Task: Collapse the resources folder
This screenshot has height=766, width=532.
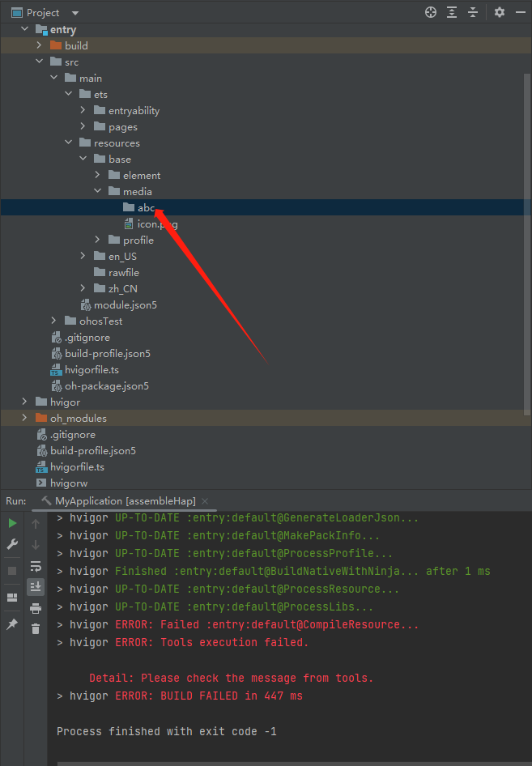Action: [69, 143]
